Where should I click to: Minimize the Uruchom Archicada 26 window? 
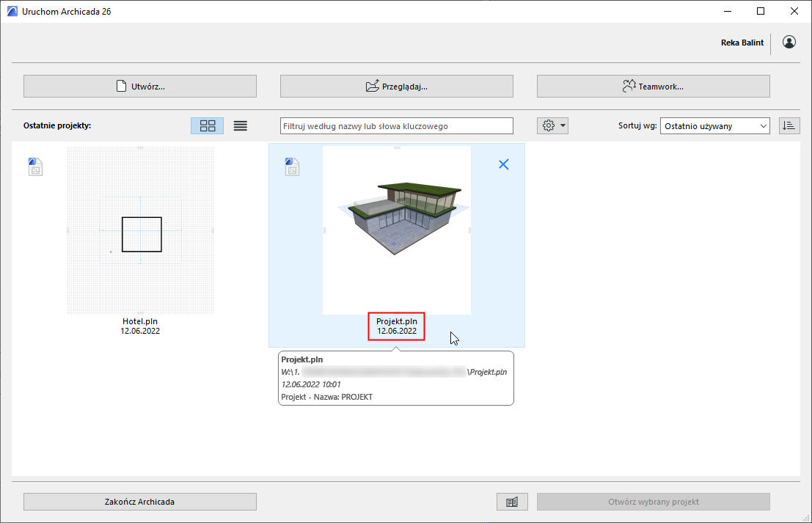pos(728,12)
